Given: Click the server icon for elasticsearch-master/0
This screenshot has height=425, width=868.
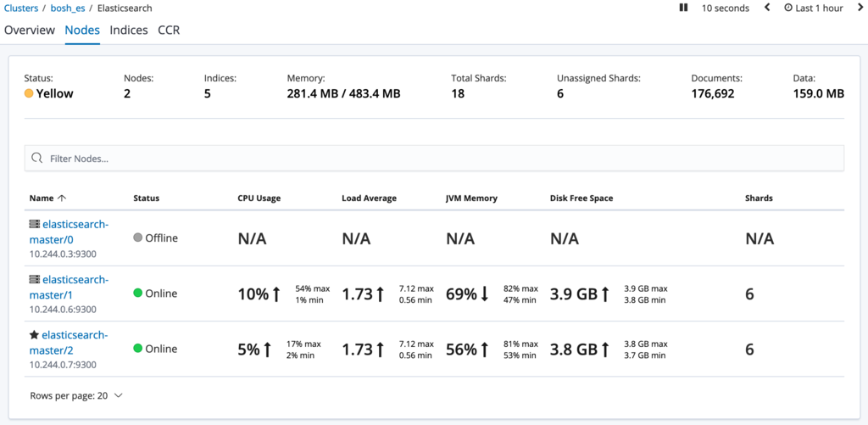Looking at the screenshot, I should (34, 224).
